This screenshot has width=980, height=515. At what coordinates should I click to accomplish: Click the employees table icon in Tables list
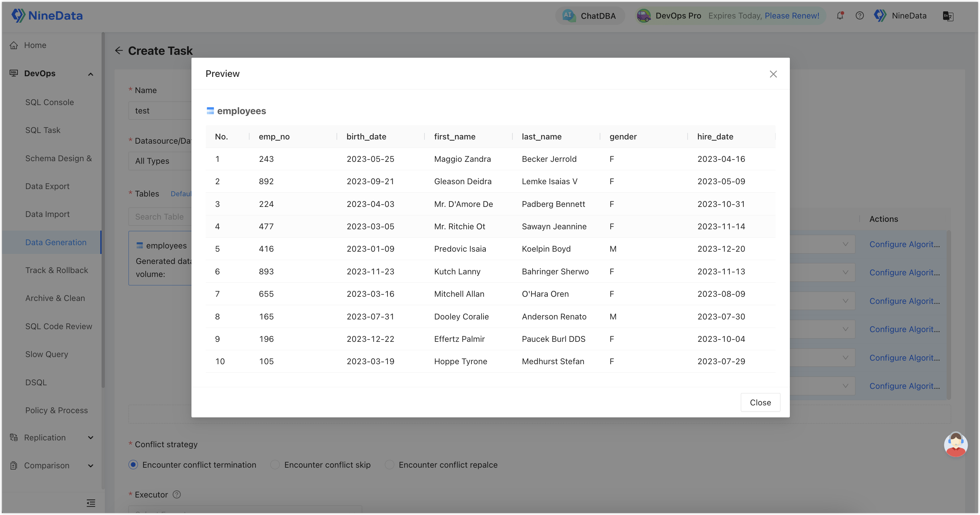tap(140, 246)
